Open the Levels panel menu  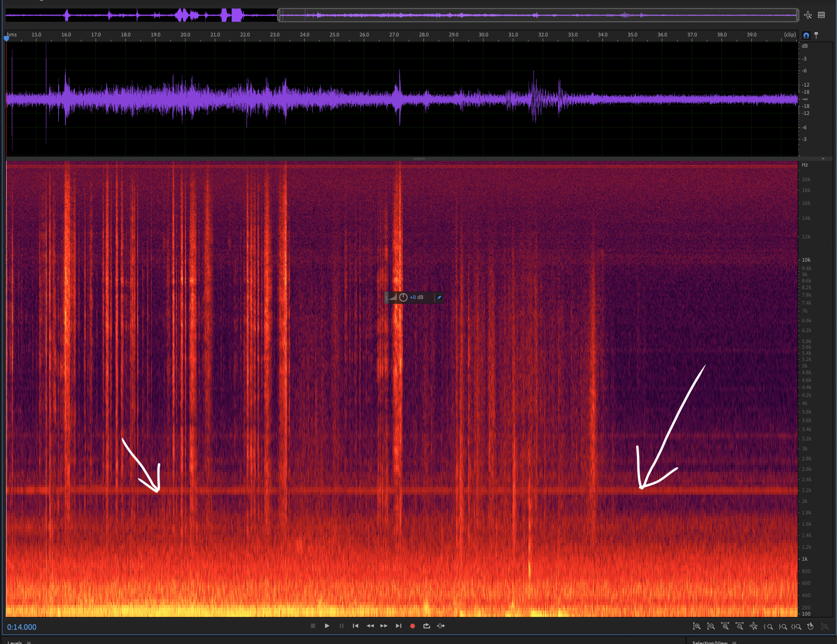[x=29, y=642]
